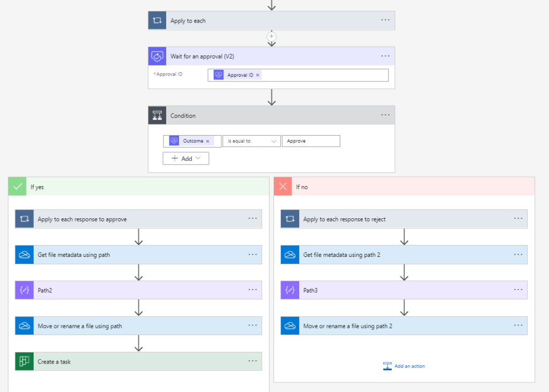Click the Wait for an approval icon

(x=157, y=56)
